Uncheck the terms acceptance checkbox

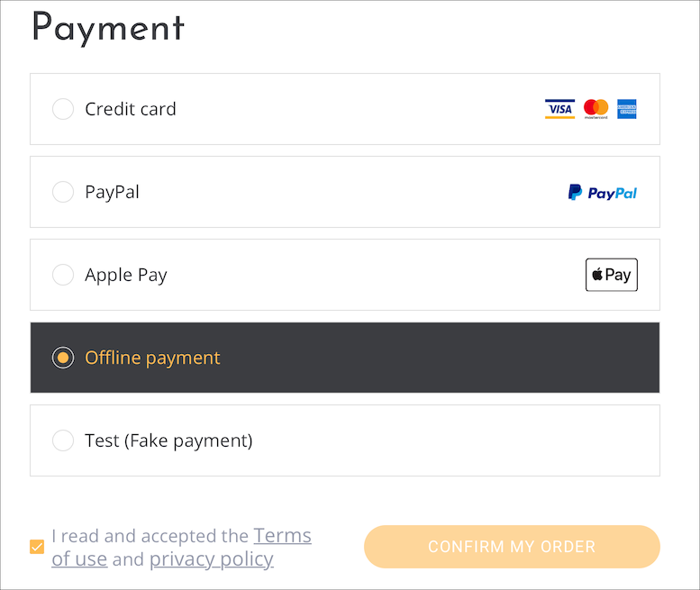pos(37,547)
